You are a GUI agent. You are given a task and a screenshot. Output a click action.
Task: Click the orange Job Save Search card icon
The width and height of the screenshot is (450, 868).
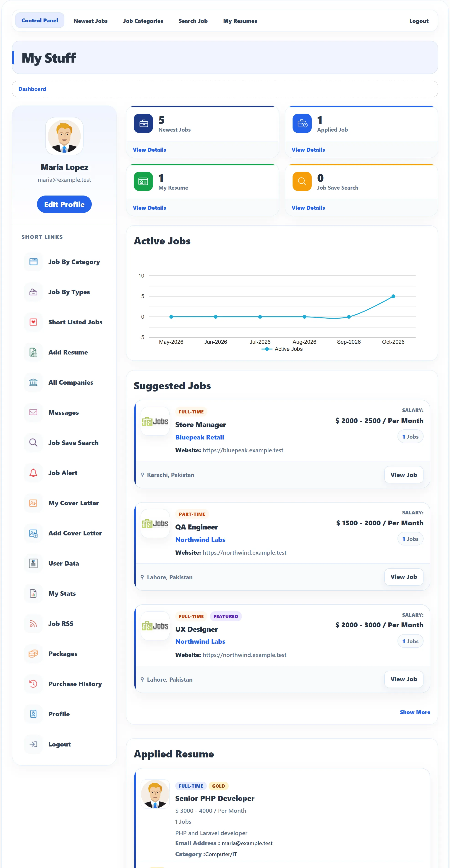302,181
